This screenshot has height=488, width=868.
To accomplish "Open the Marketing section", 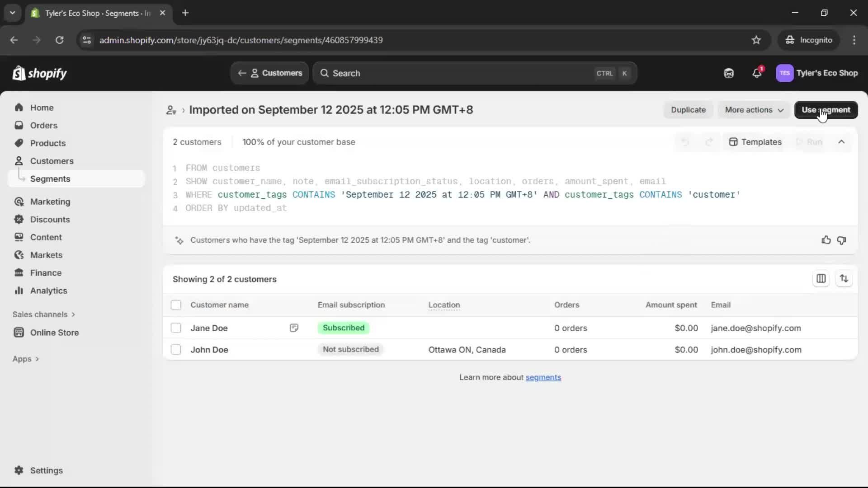I will click(x=51, y=202).
